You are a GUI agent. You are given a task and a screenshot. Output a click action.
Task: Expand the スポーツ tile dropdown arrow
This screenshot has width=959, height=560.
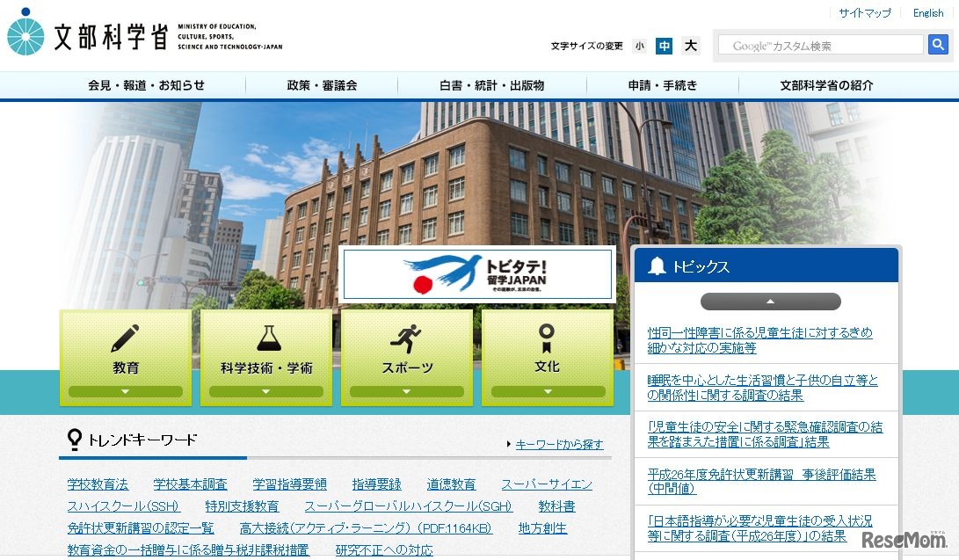(407, 392)
